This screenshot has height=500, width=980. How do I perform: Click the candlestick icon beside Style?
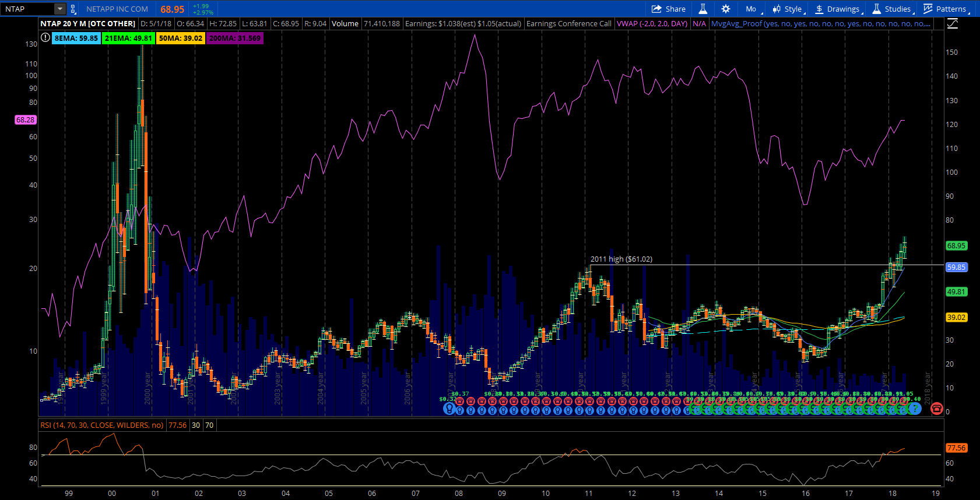click(777, 9)
